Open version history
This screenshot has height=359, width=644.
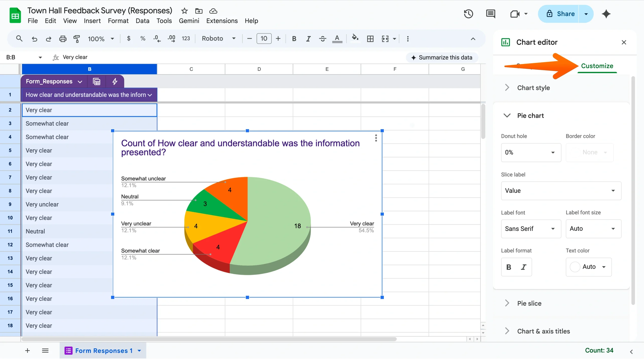click(468, 14)
